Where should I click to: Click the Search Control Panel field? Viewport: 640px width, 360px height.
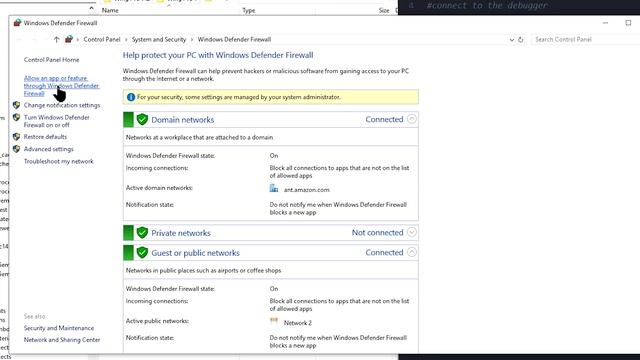585,40
